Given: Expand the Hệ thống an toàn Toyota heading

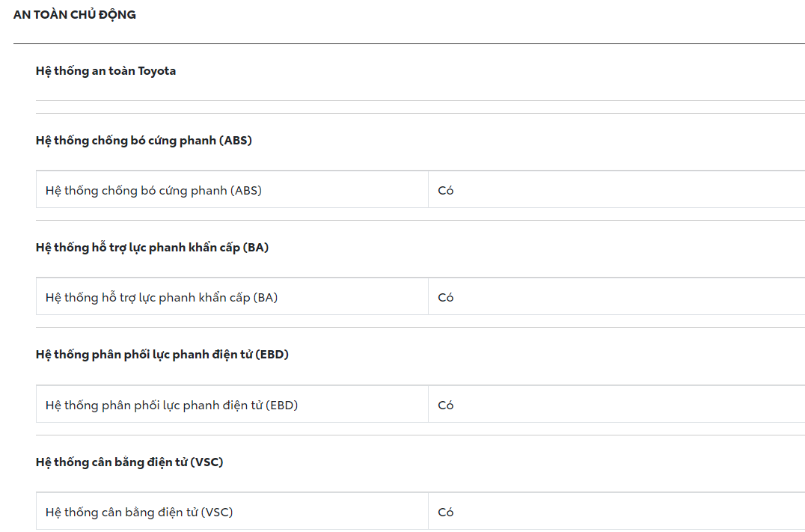Looking at the screenshot, I should pos(105,71).
